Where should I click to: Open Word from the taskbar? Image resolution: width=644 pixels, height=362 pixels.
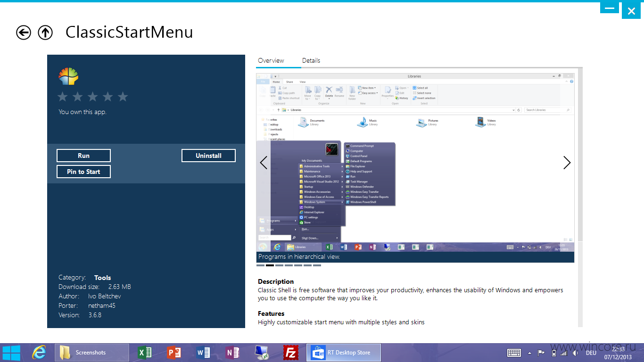(203, 353)
